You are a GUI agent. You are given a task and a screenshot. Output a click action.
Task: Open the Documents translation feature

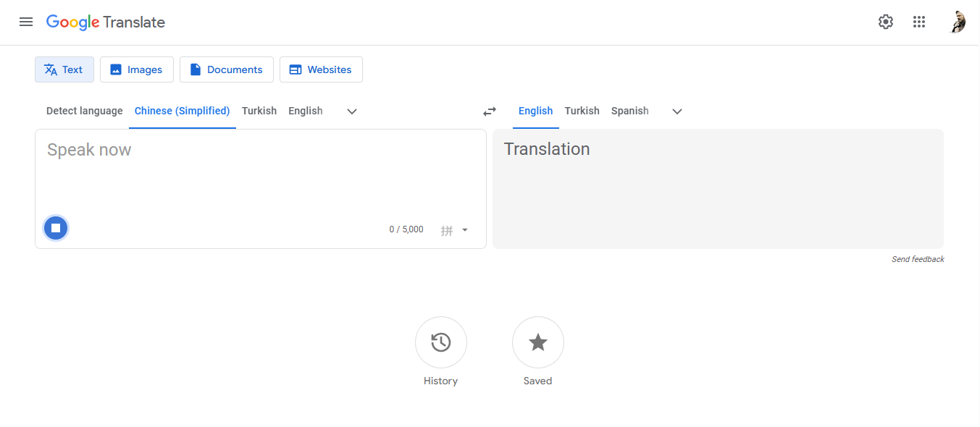coord(226,69)
